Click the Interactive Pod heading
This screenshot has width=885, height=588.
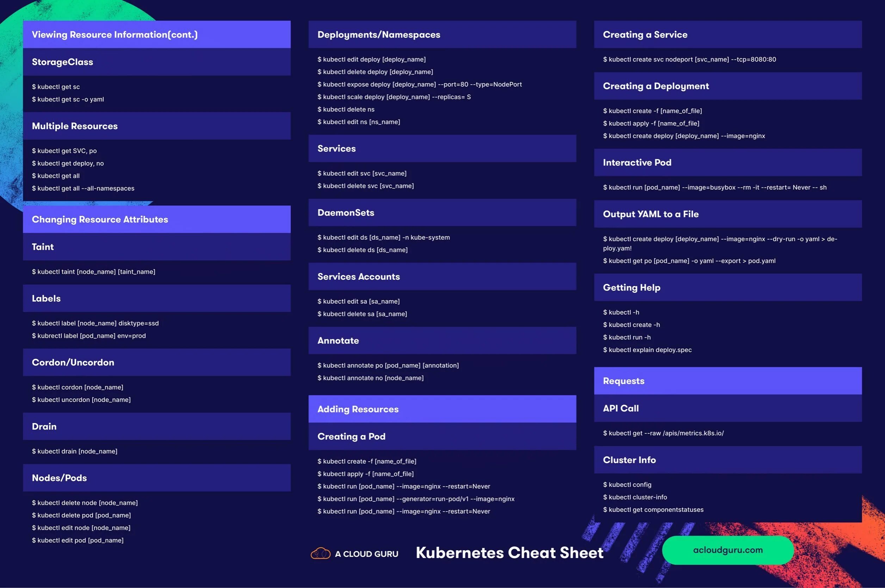(637, 162)
